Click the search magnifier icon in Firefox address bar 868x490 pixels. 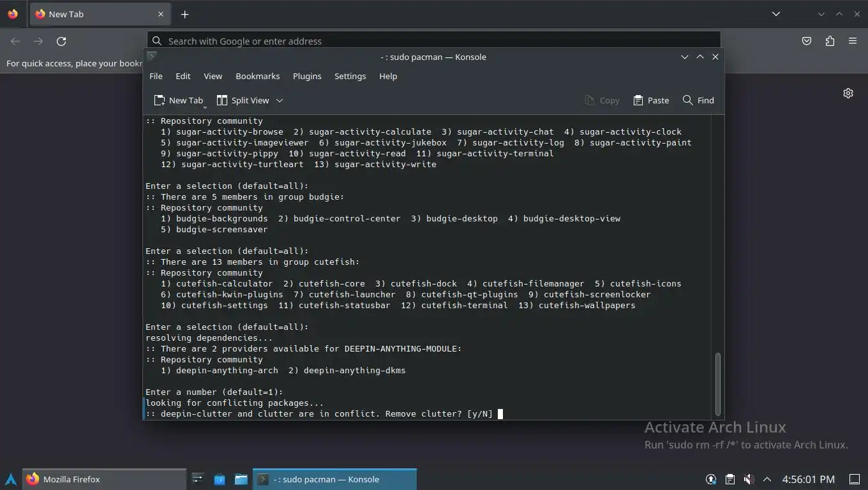point(157,41)
